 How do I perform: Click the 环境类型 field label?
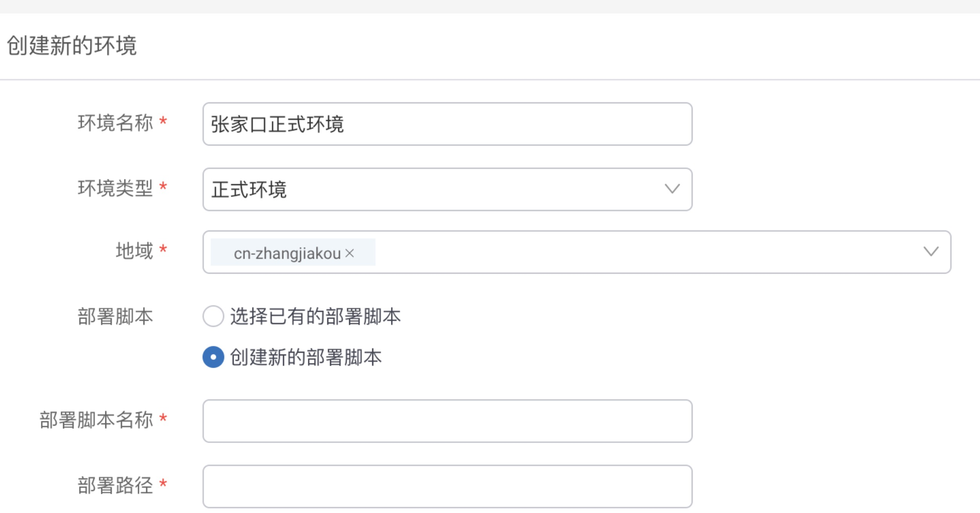tap(115, 188)
